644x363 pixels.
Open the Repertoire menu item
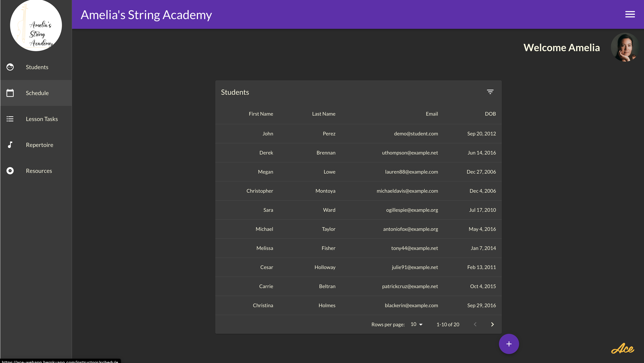39,145
